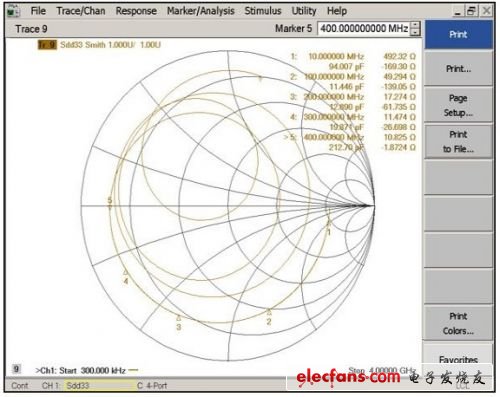The width and height of the screenshot is (500, 397).
Task: Open the Marker/Analysis menu
Action: 201,11
